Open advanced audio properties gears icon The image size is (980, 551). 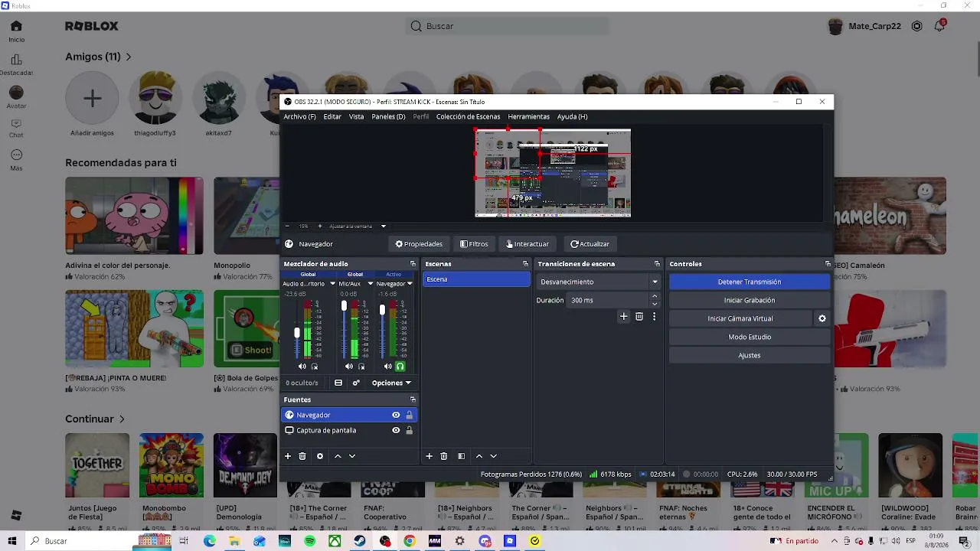pos(356,383)
